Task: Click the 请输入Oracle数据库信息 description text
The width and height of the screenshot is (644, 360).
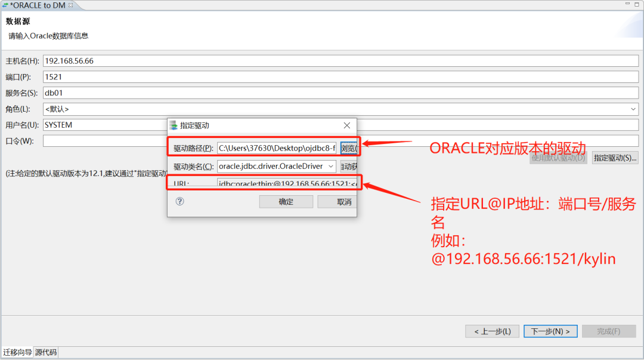Action: coord(48,36)
